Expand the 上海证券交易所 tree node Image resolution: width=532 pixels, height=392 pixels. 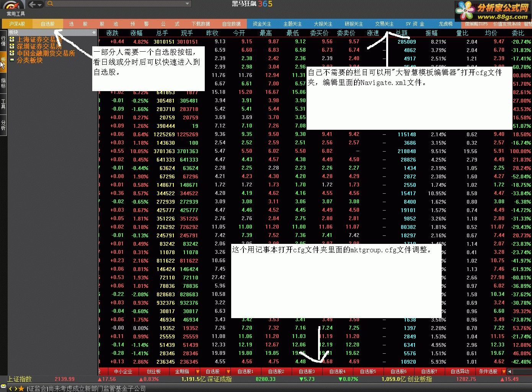pyautogui.click(x=12, y=39)
